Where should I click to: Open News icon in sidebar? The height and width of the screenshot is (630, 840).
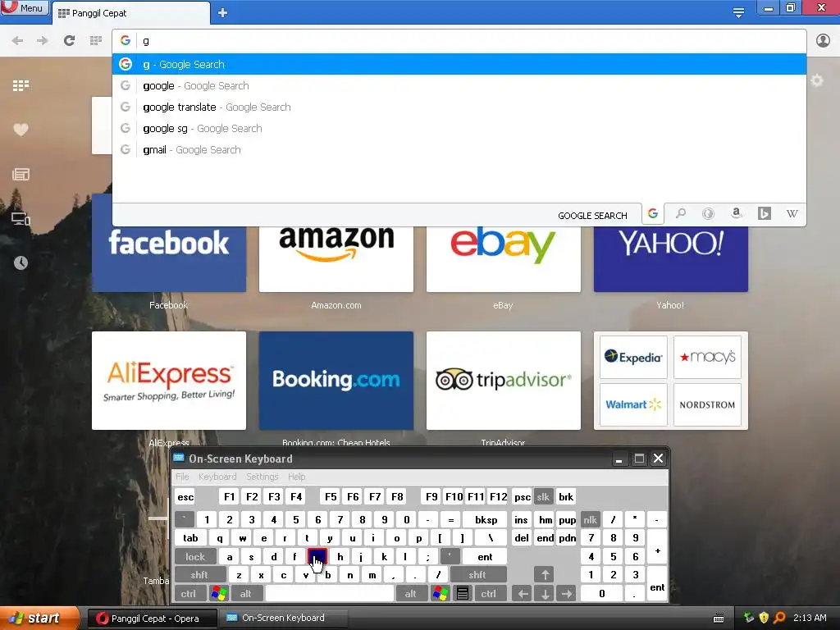21,174
